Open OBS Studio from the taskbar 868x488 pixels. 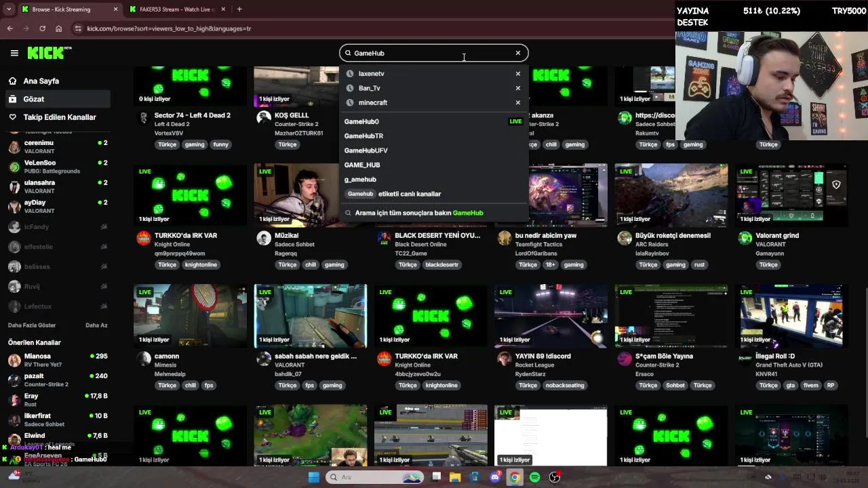click(555, 477)
